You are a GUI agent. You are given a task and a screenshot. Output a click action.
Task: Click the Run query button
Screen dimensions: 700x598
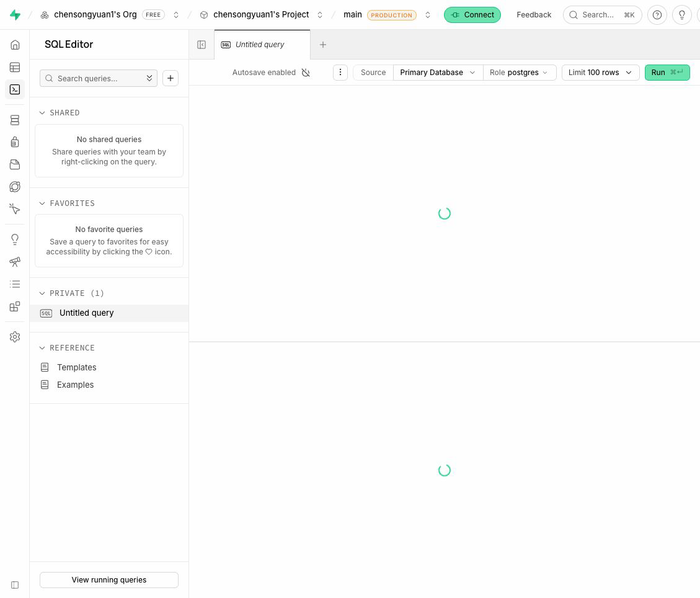(667, 73)
